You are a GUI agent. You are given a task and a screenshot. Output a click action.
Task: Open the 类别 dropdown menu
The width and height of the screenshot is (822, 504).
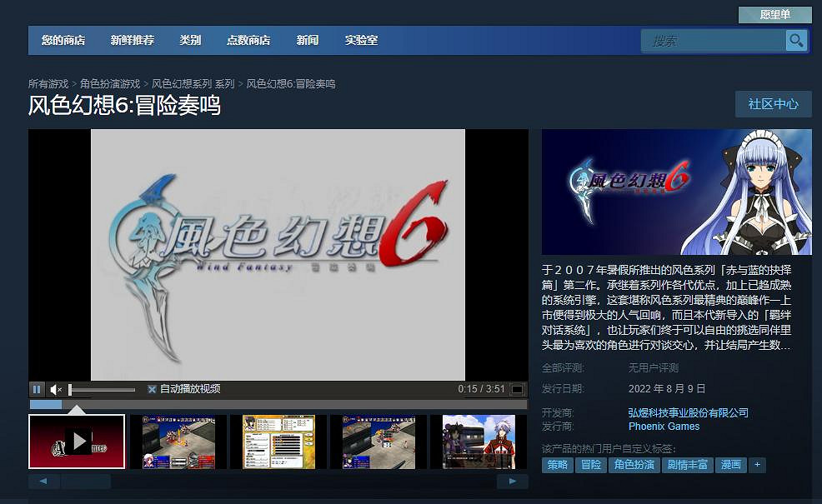tap(190, 40)
